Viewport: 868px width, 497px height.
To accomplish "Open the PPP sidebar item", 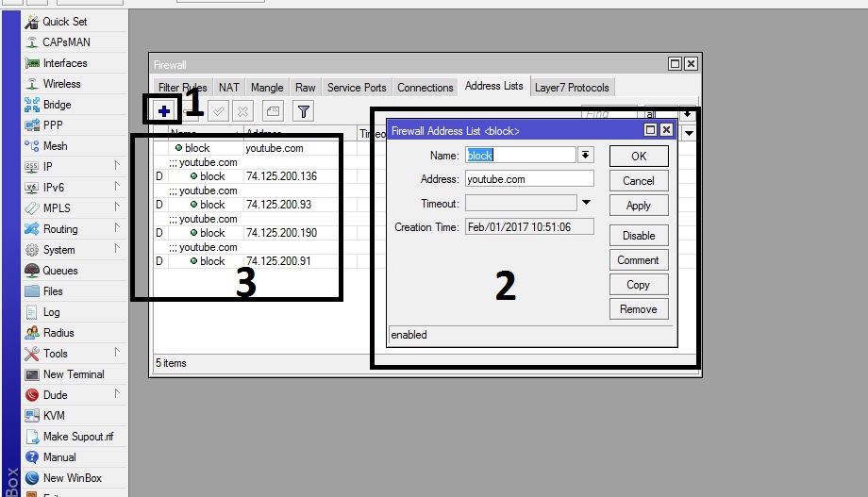I will 75,125.
